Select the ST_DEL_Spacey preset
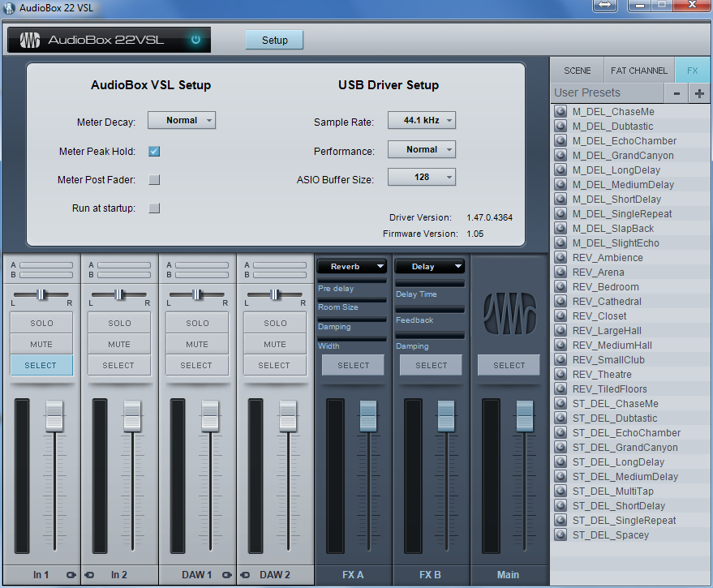The height and width of the screenshot is (588, 713). coord(610,535)
